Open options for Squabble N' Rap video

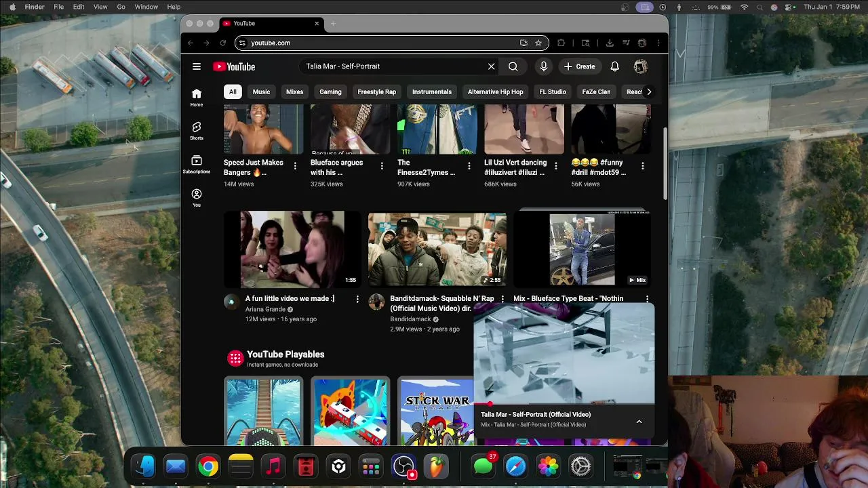tap(502, 299)
